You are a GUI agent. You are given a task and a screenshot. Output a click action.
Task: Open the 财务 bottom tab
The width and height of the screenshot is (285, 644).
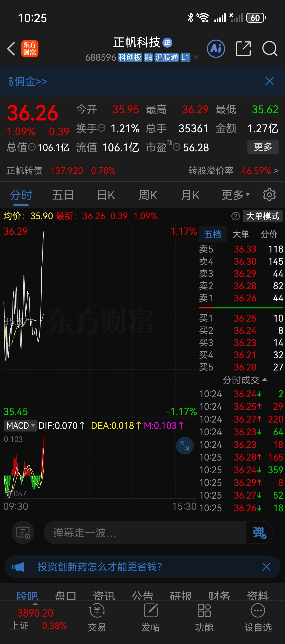219,596
